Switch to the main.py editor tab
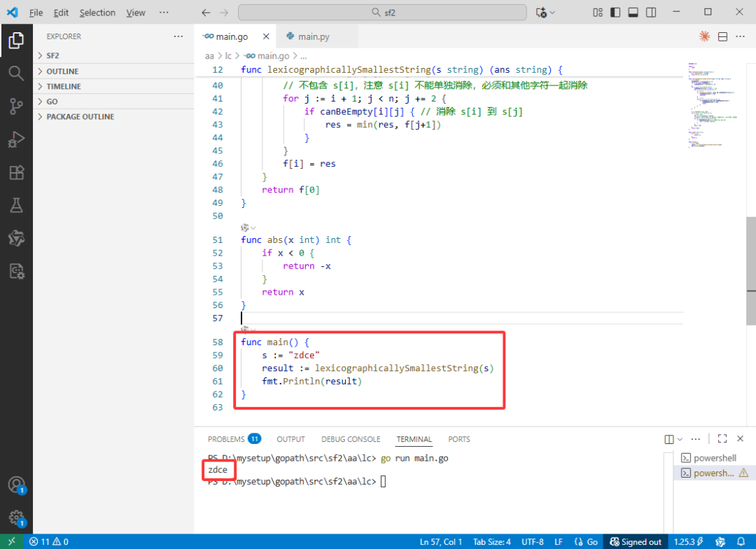Viewport: 756px width, 549px height. coord(314,36)
